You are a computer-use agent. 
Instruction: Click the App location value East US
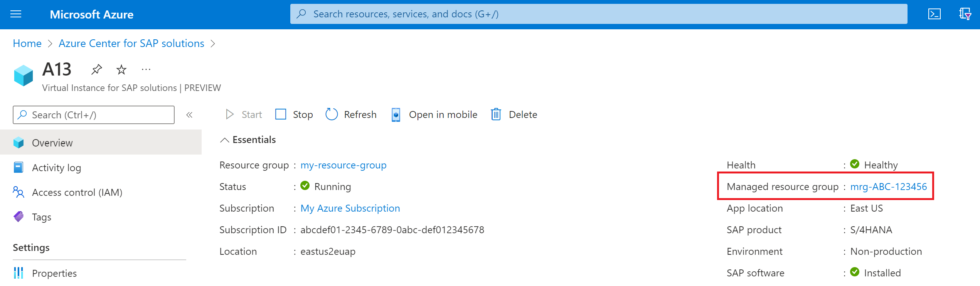click(866, 208)
